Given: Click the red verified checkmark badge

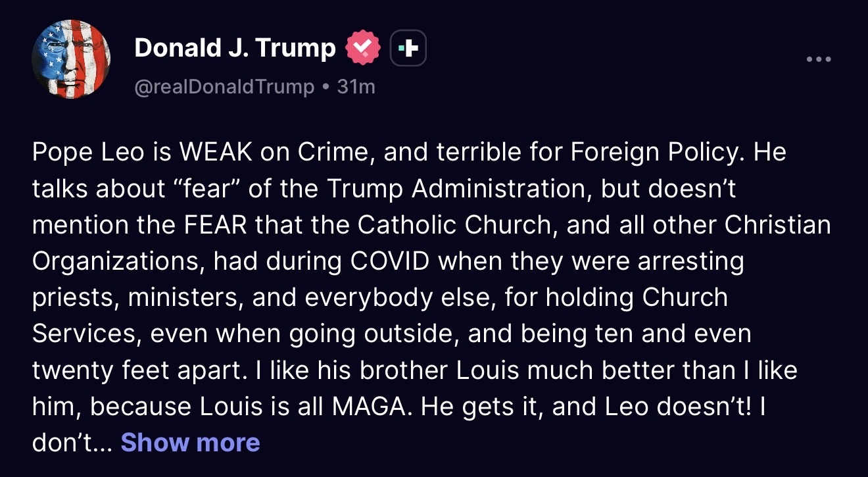Looking at the screenshot, I should tap(363, 49).
